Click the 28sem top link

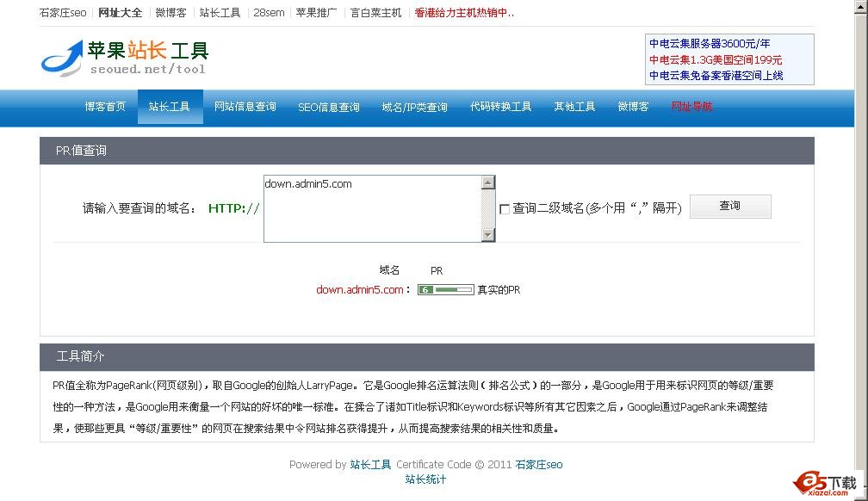click(x=269, y=13)
